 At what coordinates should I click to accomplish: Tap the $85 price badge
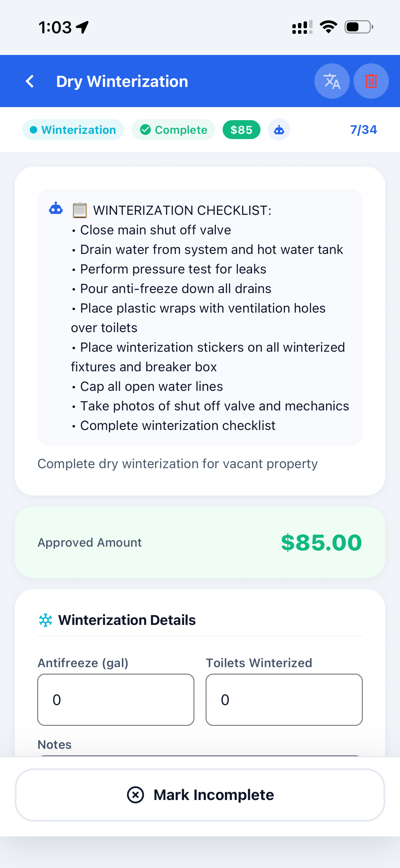[242, 130]
